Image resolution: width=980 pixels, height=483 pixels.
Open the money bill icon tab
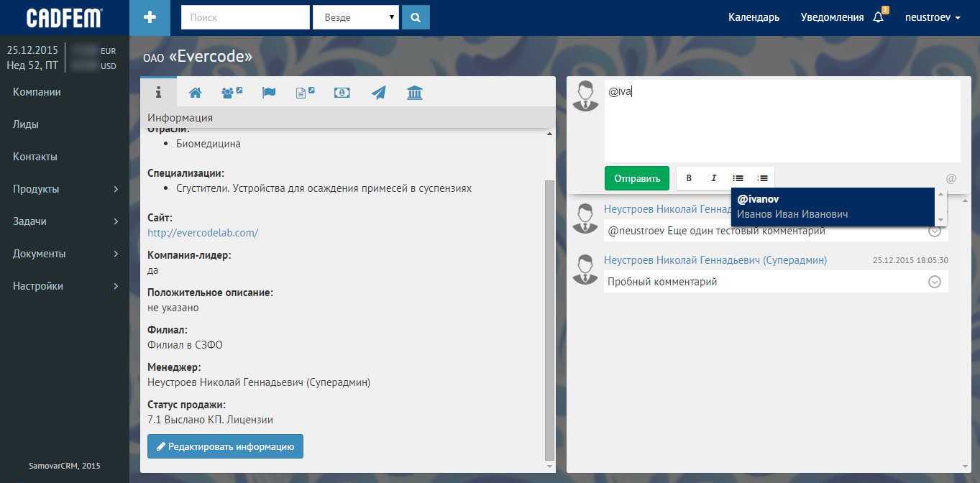pos(342,93)
